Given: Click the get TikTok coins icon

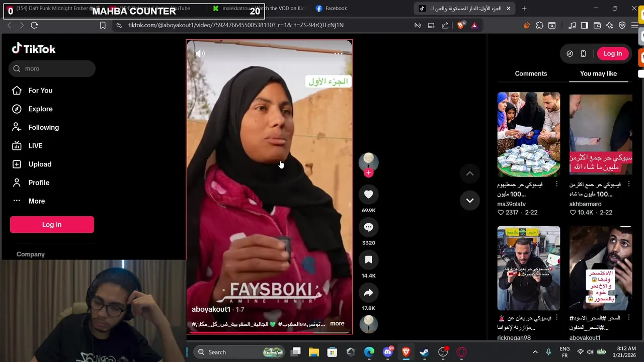Looking at the screenshot, I should [570, 54].
